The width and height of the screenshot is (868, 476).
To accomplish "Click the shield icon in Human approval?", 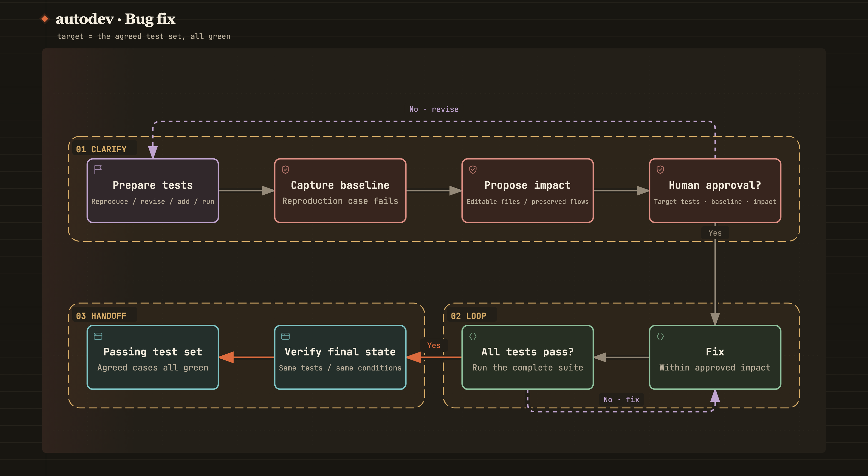I will (x=660, y=169).
